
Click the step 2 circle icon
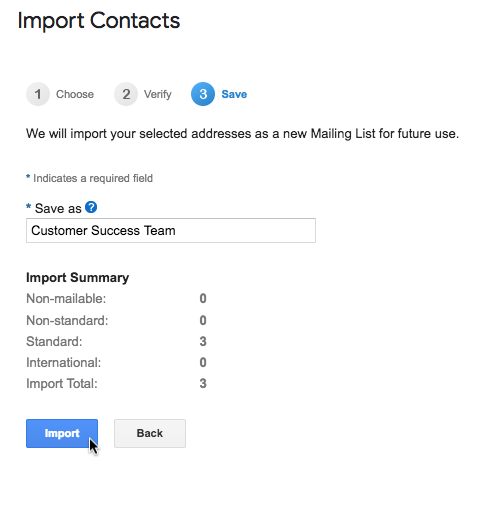coord(126,94)
